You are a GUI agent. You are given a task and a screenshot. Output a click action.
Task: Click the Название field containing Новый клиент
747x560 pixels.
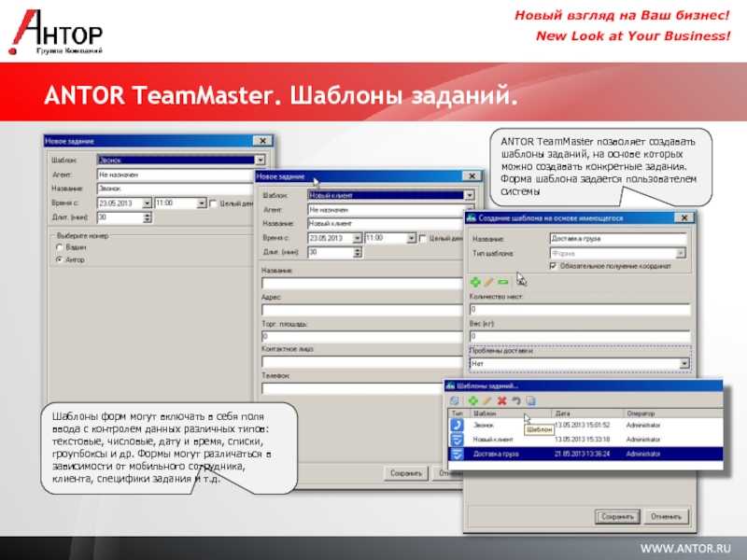click(385, 223)
